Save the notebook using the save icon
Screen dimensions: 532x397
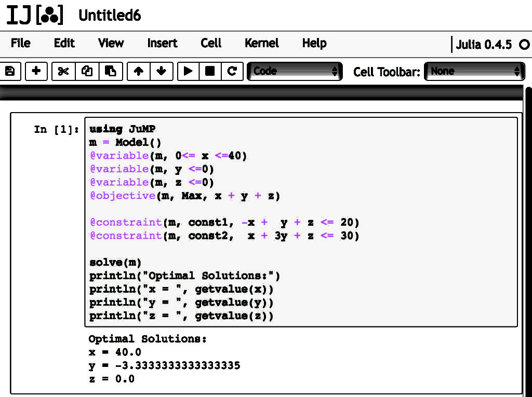click(x=10, y=72)
